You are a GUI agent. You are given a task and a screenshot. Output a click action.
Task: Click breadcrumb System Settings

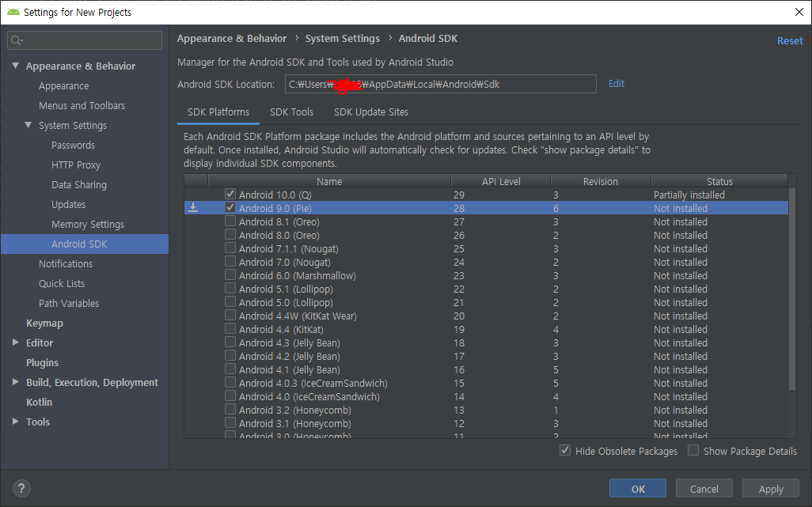point(343,38)
